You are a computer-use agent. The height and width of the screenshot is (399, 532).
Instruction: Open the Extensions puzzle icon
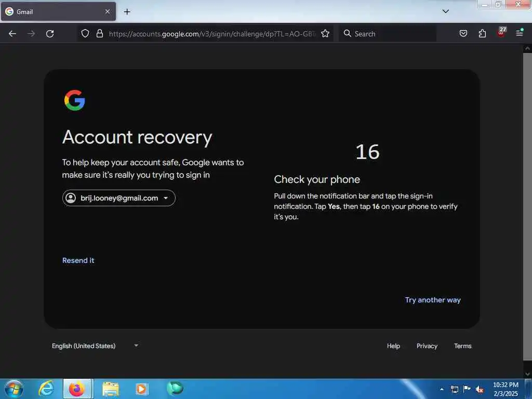coord(482,33)
